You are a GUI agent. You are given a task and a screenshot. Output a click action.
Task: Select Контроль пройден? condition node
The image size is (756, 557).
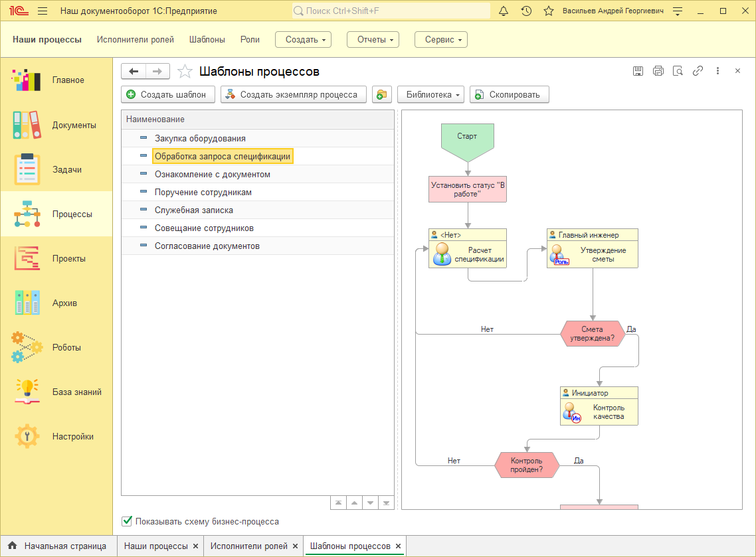527,465
